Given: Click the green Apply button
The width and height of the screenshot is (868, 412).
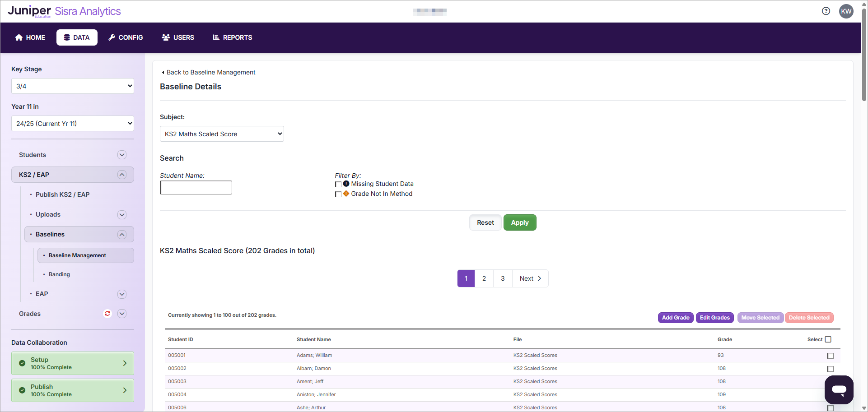Looking at the screenshot, I should coord(520,222).
